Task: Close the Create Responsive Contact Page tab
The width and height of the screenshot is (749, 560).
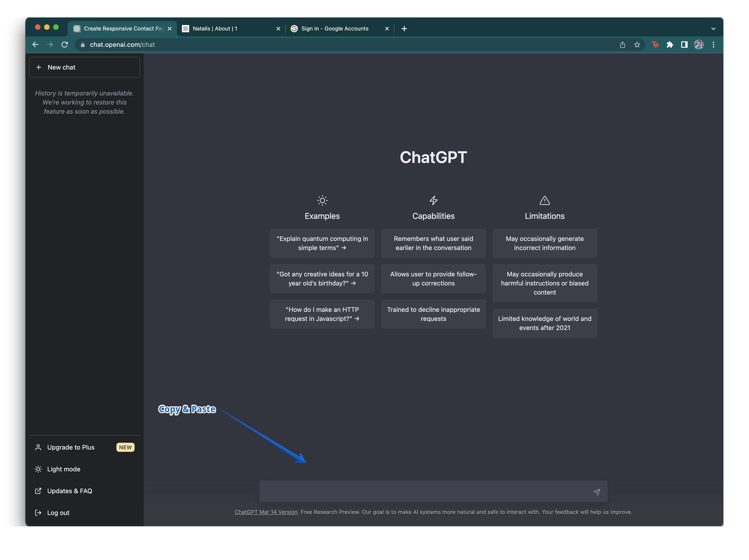Action: tap(170, 29)
